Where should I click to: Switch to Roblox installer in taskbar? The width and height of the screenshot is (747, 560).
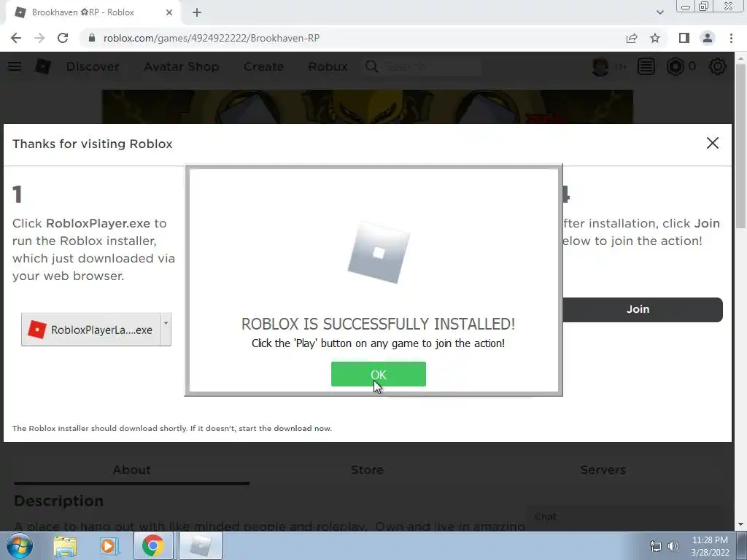[x=201, y=546]
